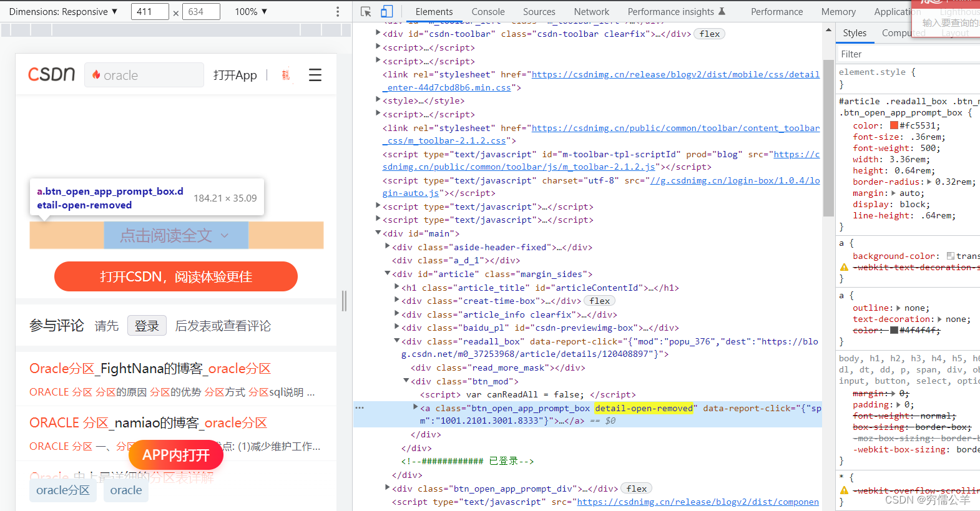Open Oracle分区_FightNana的博客 article link

(x=150, y=368)
